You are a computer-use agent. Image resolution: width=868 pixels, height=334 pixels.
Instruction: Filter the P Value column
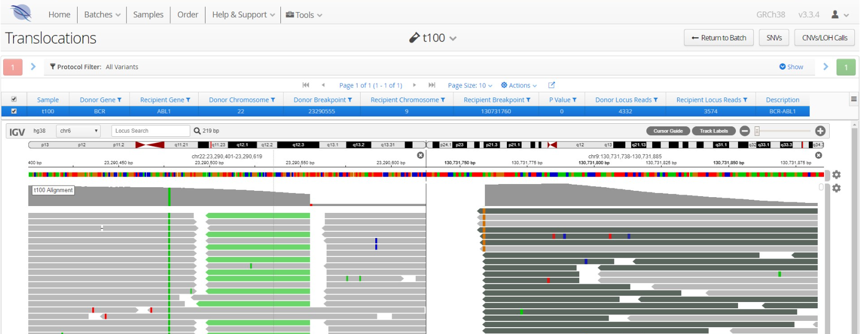tap(574, 100)
